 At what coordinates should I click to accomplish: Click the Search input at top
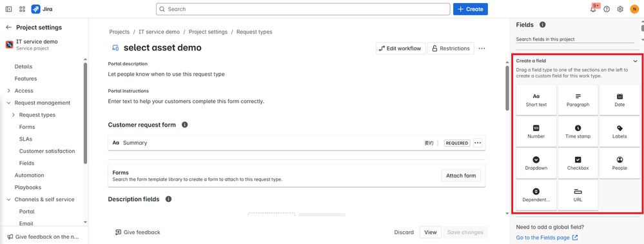click(303, 9)
